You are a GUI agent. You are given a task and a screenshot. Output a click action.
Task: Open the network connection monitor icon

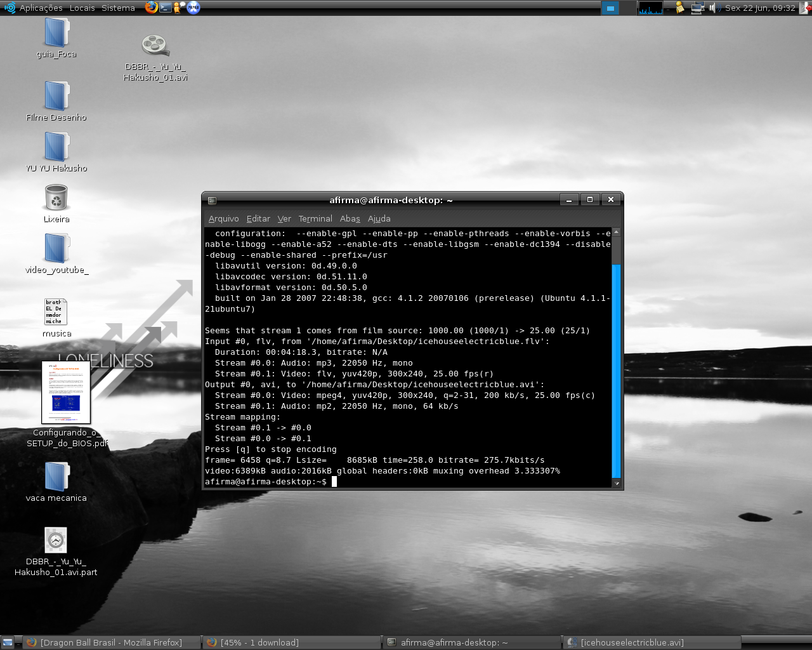tap(698, 8)
